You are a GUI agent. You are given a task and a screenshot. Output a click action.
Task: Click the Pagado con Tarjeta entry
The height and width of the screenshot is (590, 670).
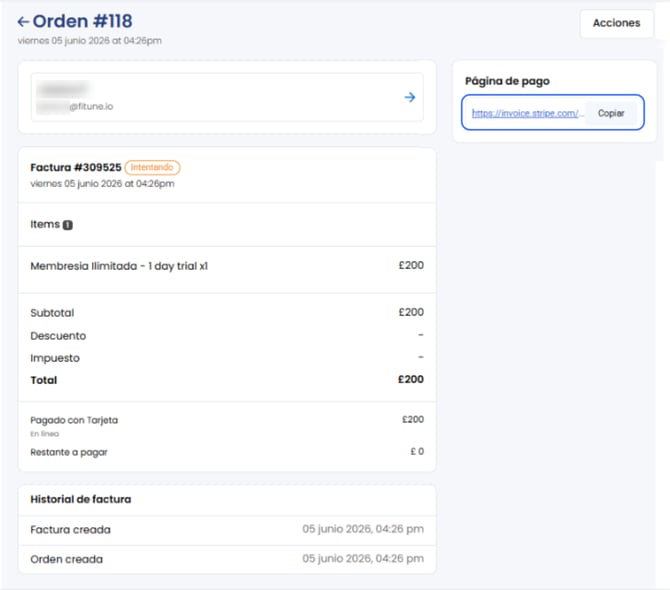click(x=74, y=420)
